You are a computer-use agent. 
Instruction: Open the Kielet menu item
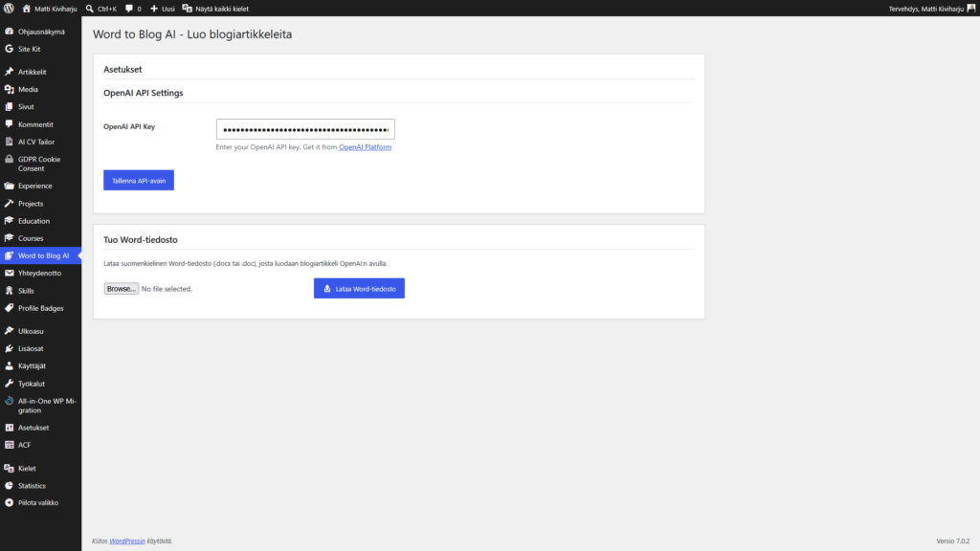[x=40, y=468]
